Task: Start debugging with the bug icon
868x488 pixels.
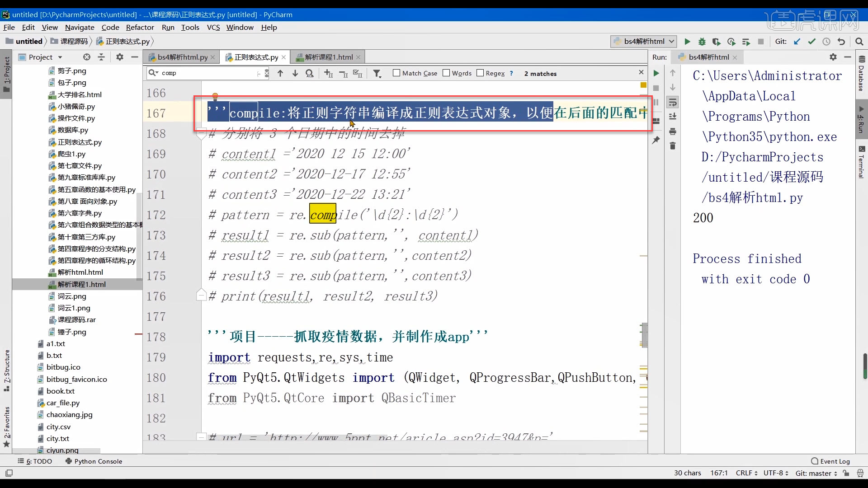Action: point(702,42)
